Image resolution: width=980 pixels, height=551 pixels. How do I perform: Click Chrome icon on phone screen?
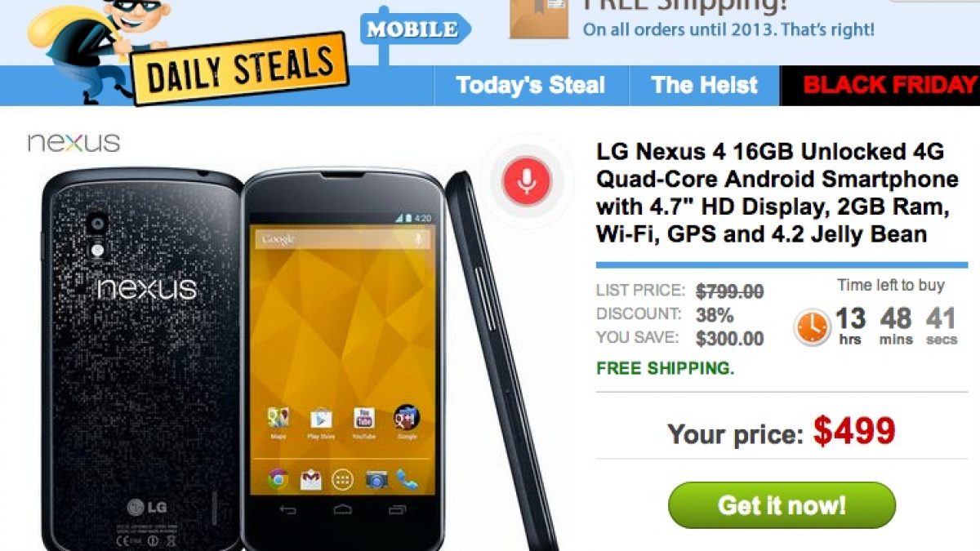pos(278,479)
